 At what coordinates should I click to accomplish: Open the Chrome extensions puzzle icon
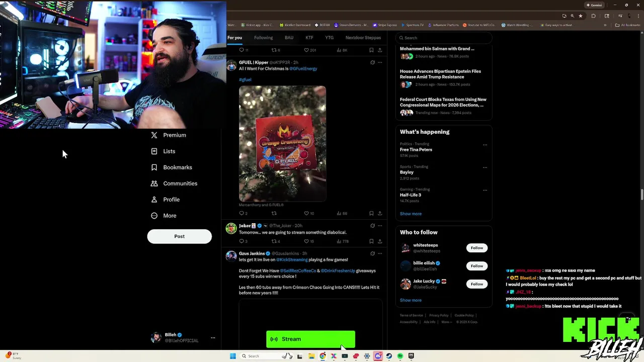point(593,16)
